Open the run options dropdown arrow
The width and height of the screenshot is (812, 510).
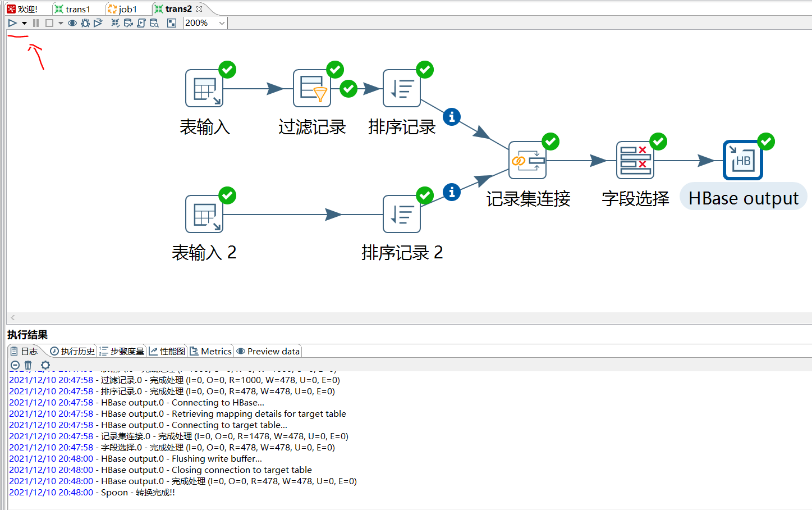[x=24, y=23]
